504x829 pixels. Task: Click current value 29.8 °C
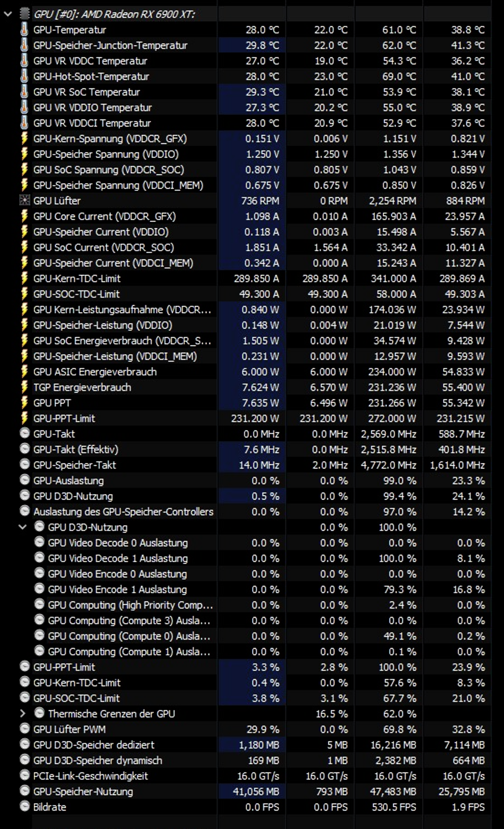coord(262,45)
